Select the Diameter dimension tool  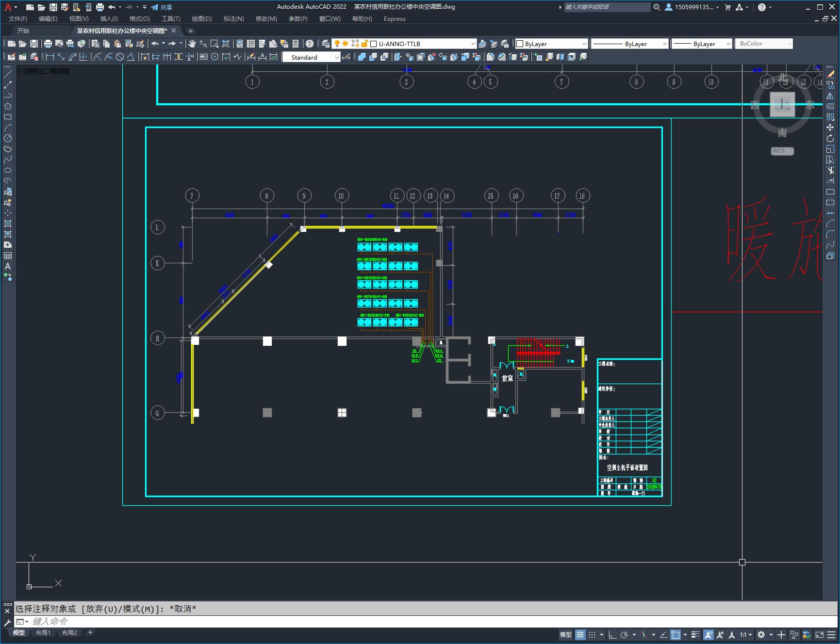pyautogui.click(x=120, y=57)
